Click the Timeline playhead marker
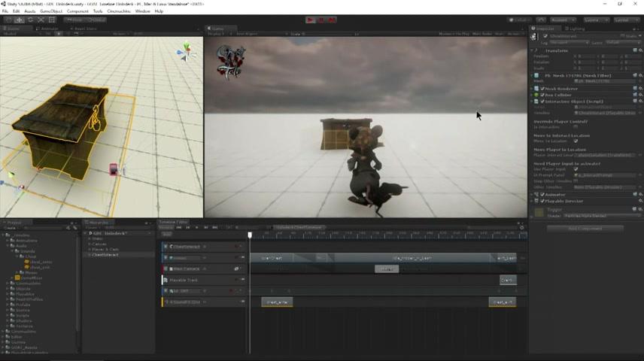644x361 pixels. click(250, 235)
